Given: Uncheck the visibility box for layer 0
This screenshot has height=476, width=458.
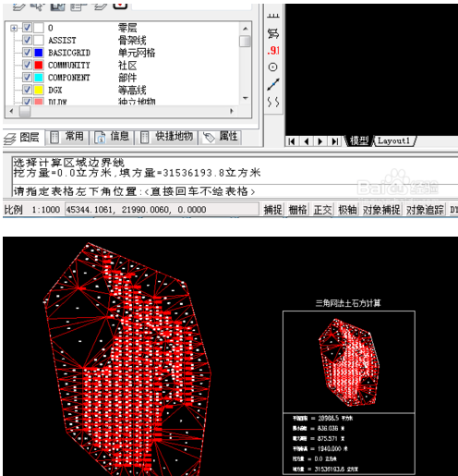Looking at the screenshot, I should 27,28.
